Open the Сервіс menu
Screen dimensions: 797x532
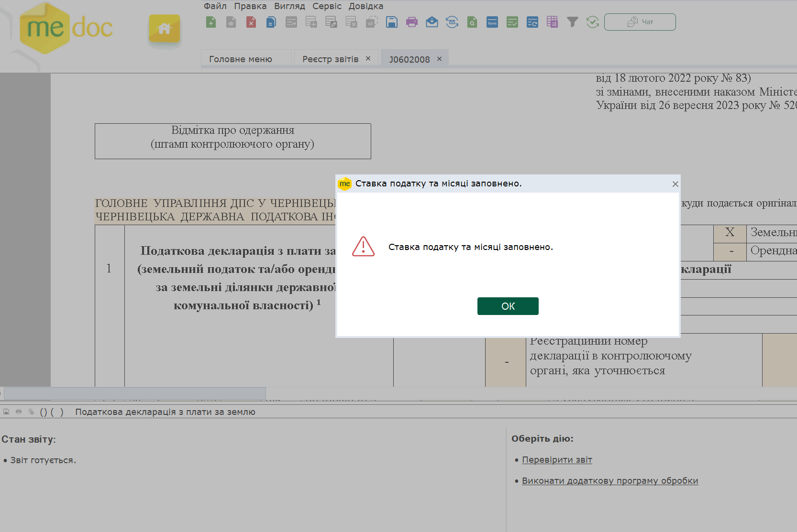point(327,6)
